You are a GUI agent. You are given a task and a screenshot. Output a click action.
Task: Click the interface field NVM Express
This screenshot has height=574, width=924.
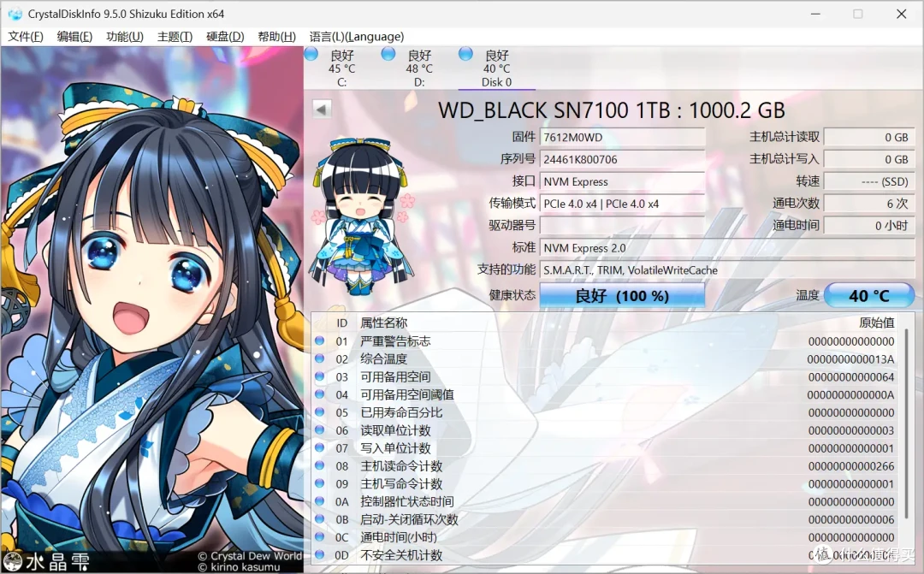click(x=622, y=181)
